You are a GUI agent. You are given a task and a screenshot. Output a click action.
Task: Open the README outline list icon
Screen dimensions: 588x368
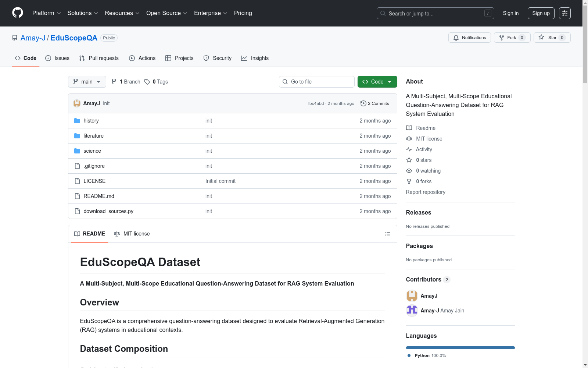[x=387, y=234]
